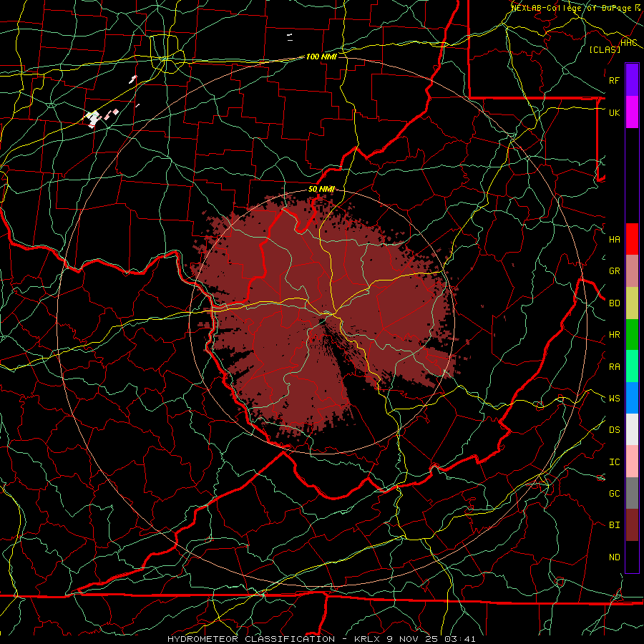Screen dimensions: 644x644
Task: Click the GC legend label
Action: tap(614, 494)
